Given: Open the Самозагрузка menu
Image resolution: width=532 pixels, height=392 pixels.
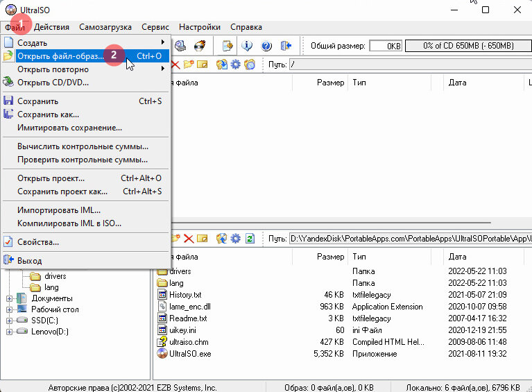Looking at the screenshot, I should click(x=105, y=27).
